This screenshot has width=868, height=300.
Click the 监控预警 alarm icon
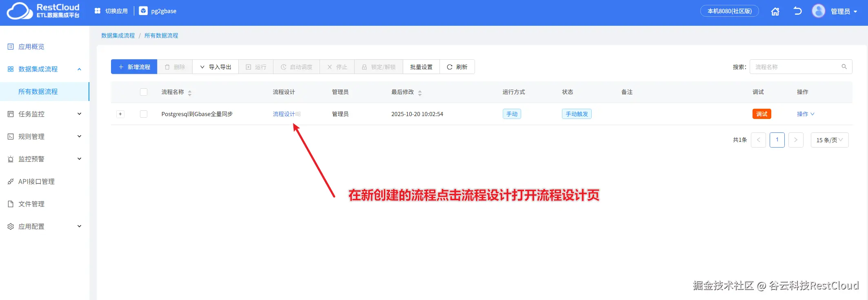(11, 159)
